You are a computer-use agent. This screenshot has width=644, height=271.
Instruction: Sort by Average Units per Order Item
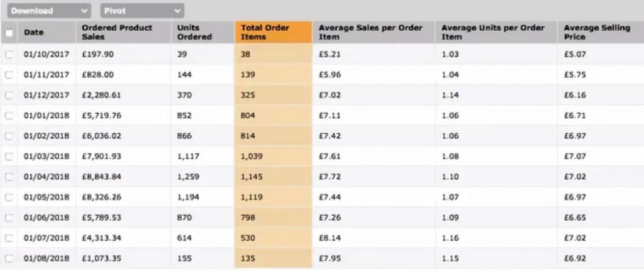coord(492,33)
